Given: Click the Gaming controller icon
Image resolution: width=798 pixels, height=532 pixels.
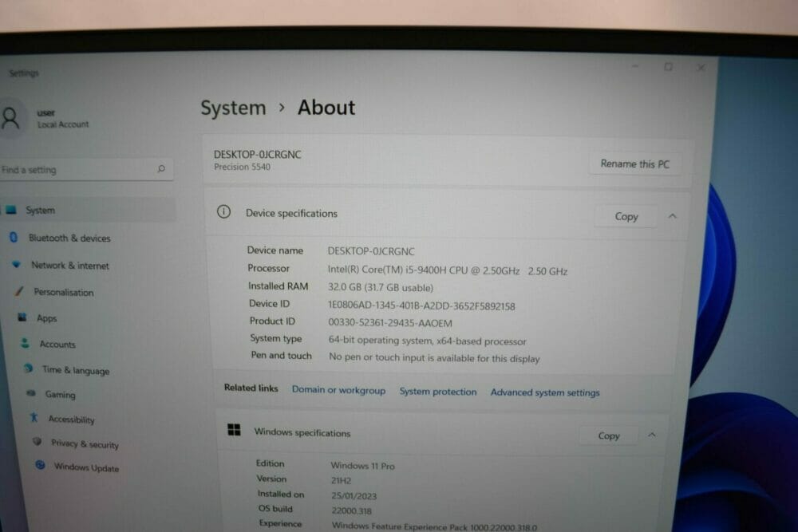Looking at the screenshot, I should pyautogui.click(x=31, y=393).
